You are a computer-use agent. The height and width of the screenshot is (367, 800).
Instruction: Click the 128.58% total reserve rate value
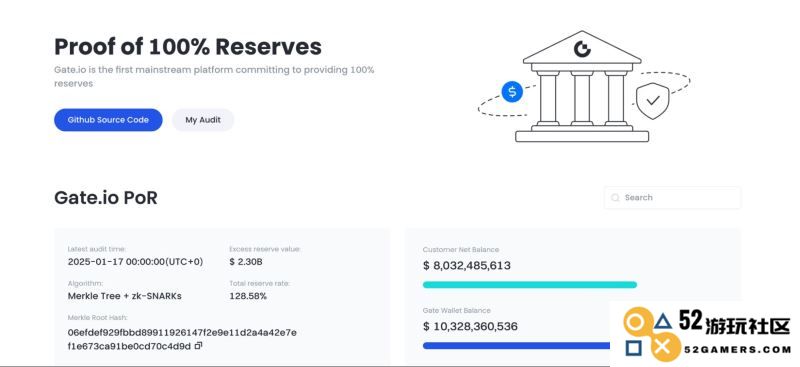tap(248, 296)
